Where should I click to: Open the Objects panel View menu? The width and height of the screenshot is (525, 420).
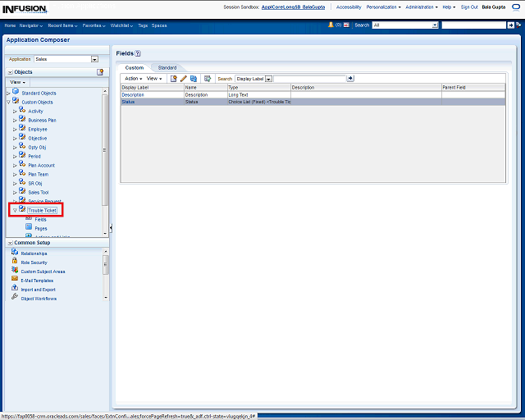(17, 82)
